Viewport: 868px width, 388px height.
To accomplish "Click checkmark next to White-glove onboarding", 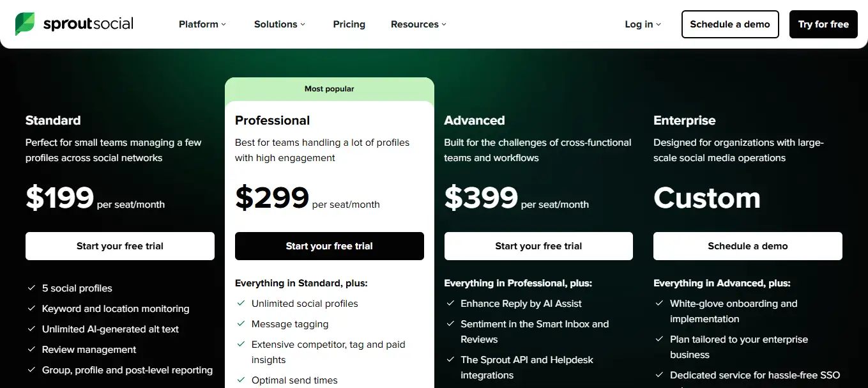I will point(659,304).
